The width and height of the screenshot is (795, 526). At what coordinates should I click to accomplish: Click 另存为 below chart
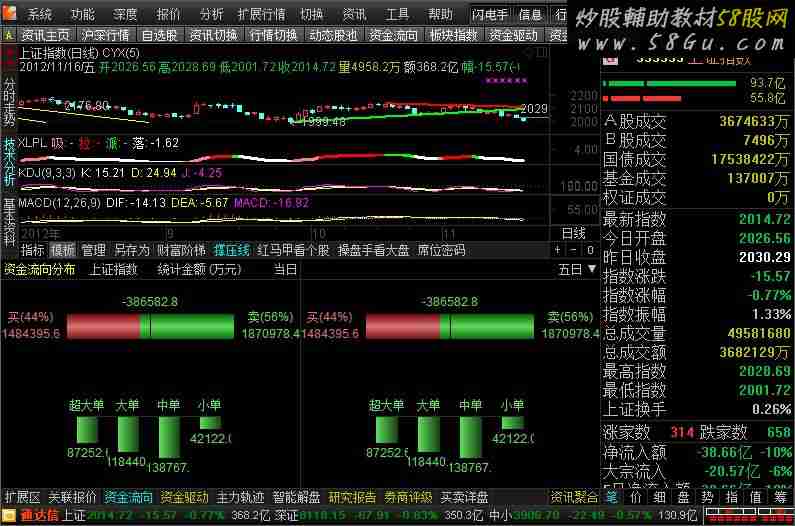(x=132, y=250)
